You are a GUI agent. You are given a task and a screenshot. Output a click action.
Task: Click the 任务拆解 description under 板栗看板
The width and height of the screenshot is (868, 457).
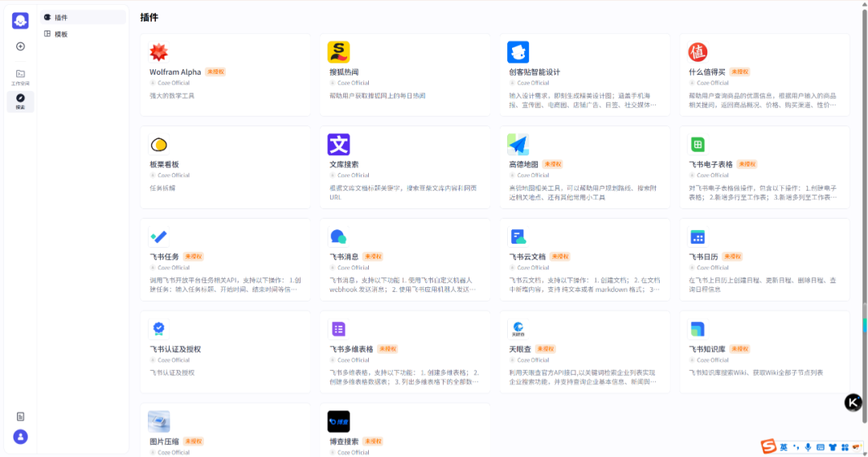click(162, 188)
